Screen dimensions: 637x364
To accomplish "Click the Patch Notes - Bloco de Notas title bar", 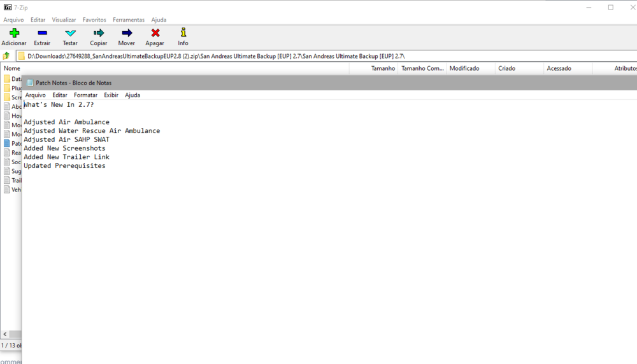I will [329, 83].
